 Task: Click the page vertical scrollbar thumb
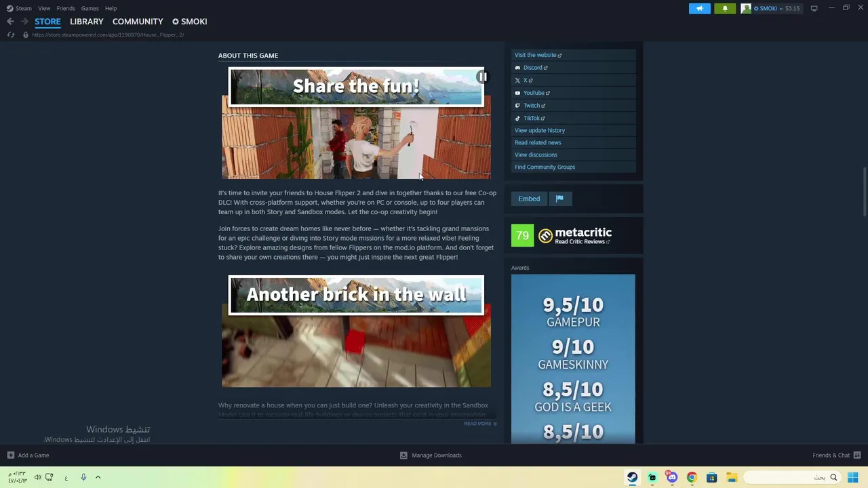tap(865, 192)
